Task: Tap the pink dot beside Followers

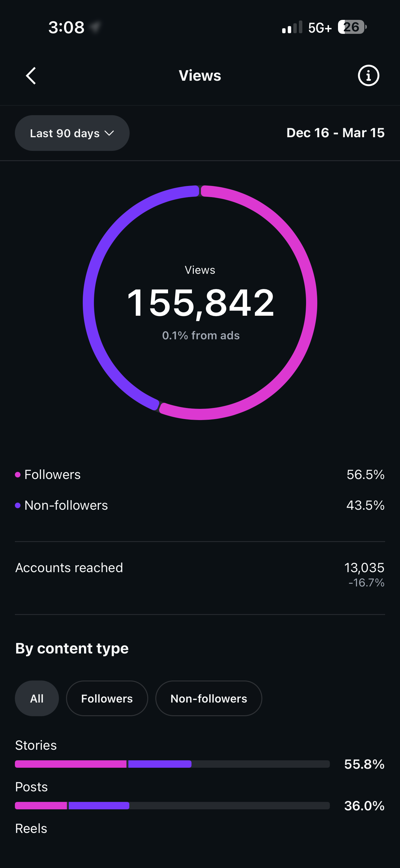Action: [x=18, y=475]
